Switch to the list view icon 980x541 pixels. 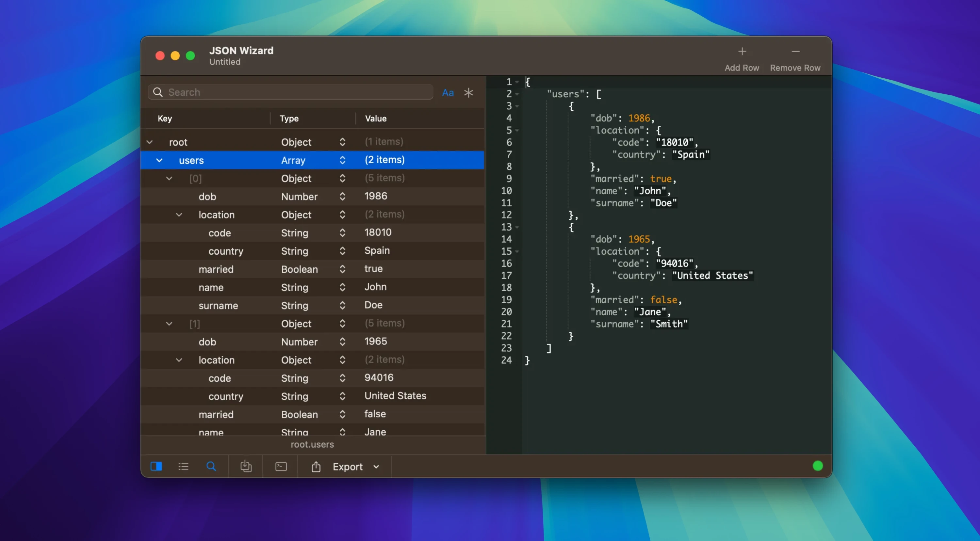(183, 466)
